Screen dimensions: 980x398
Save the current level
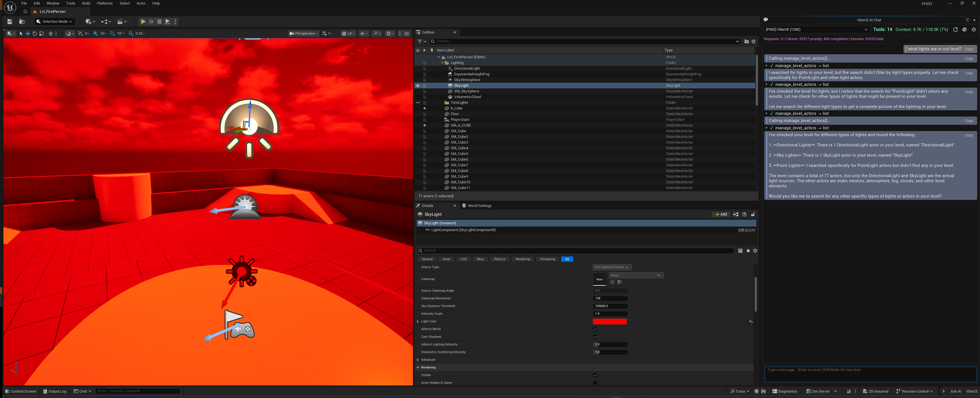click(x=9, y=22)
